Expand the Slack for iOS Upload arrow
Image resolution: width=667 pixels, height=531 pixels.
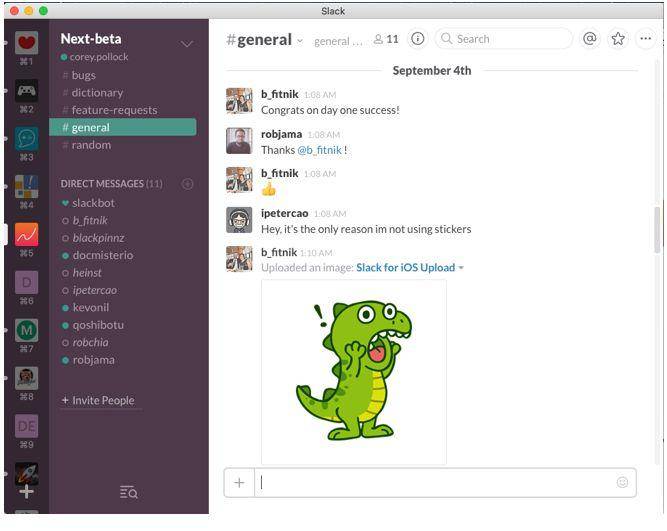(461, 268)
